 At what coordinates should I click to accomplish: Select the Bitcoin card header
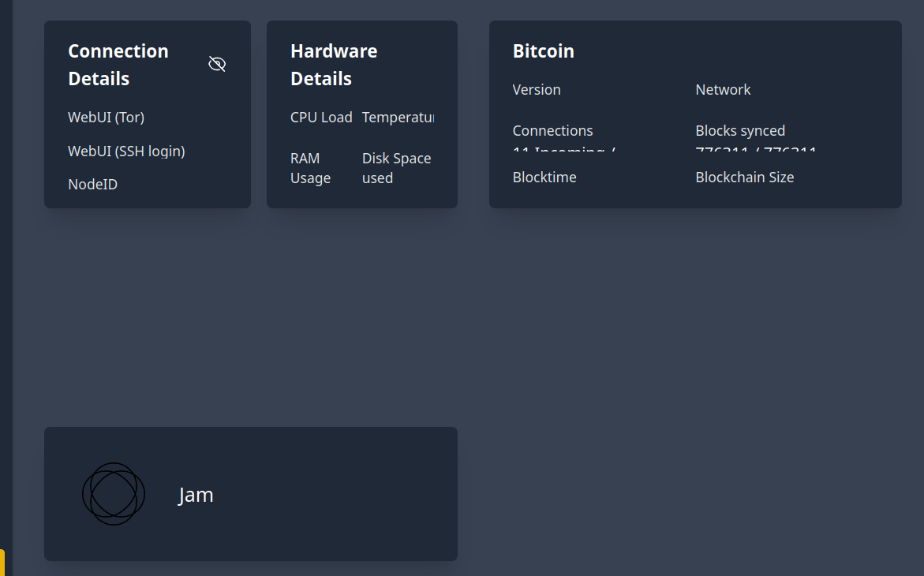(544, 50)
